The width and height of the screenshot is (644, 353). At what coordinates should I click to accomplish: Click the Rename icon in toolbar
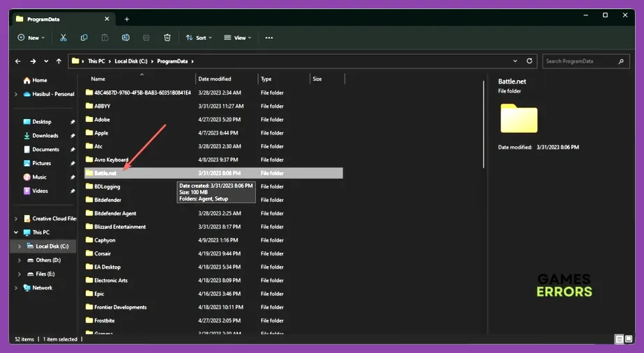pyautogui.click(x=125, y=38)
